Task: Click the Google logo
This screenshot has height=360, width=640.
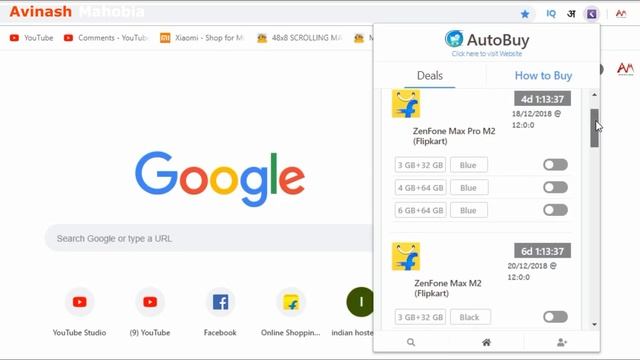Action: (x=220, y=179)
